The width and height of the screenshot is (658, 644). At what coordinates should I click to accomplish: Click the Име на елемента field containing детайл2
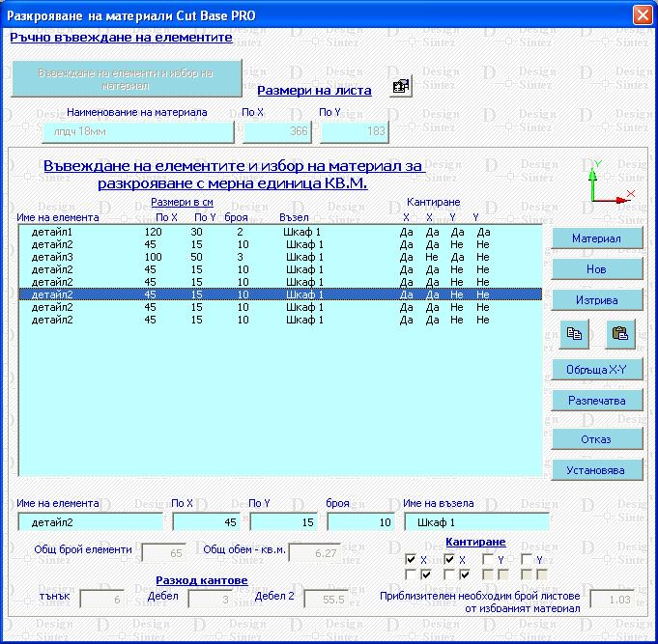click(x=90, y=522)
